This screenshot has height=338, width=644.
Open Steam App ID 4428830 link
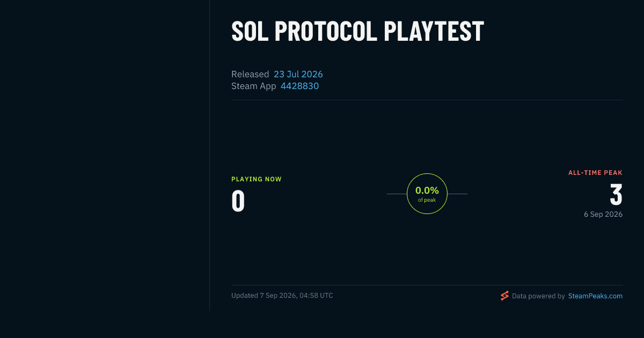299,86
